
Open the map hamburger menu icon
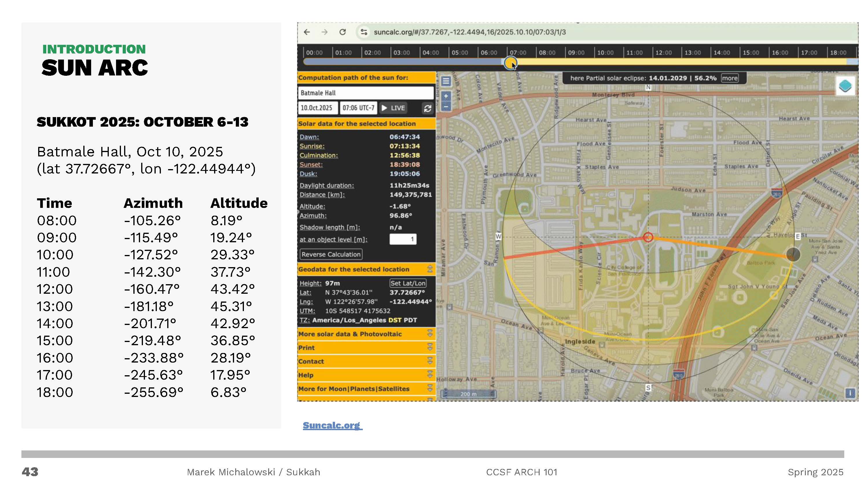446,81
